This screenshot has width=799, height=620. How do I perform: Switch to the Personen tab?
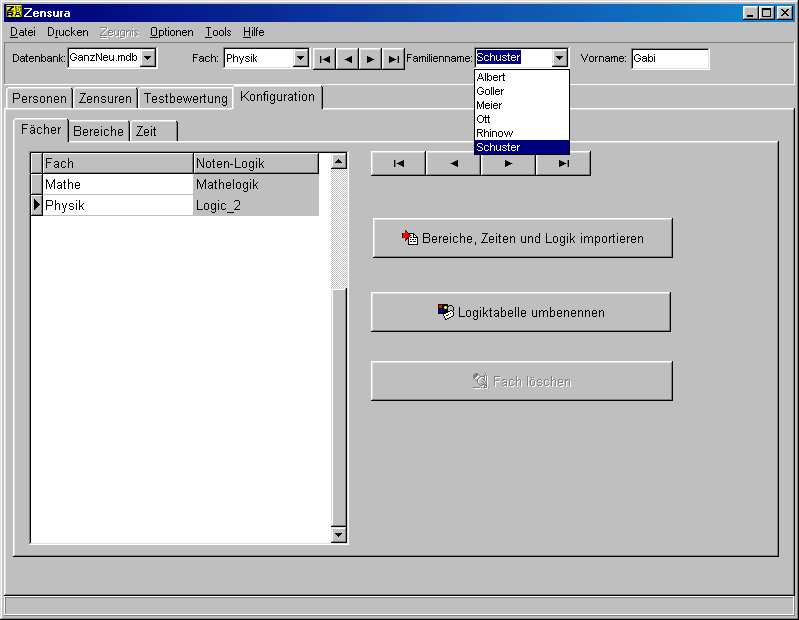[x=39, y=98]
